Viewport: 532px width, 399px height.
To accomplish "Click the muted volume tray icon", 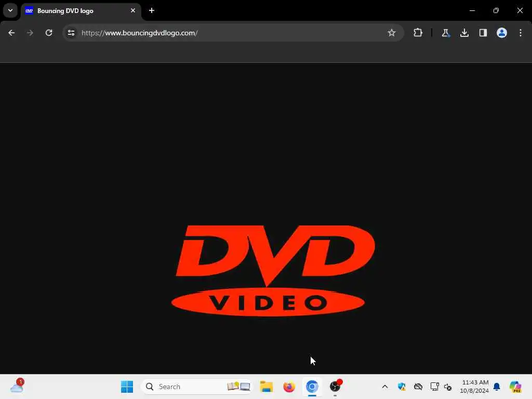I will coord(448,387).
